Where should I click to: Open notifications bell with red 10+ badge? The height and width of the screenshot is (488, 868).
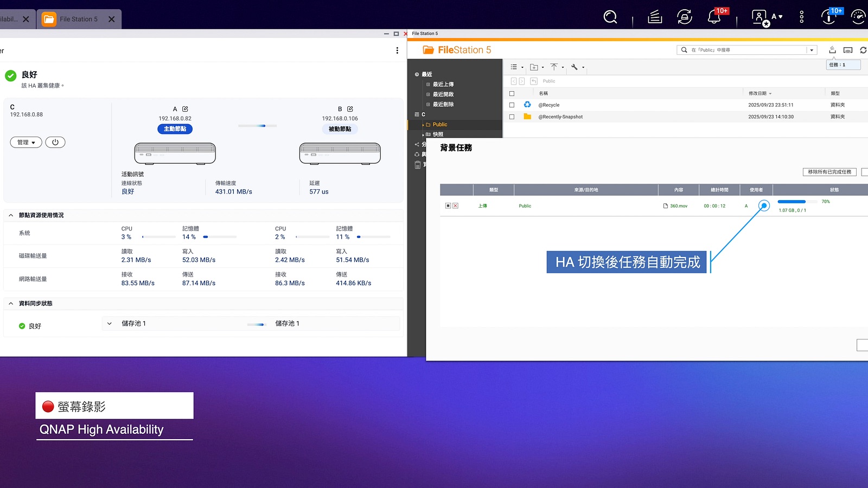tap(714, 17)
